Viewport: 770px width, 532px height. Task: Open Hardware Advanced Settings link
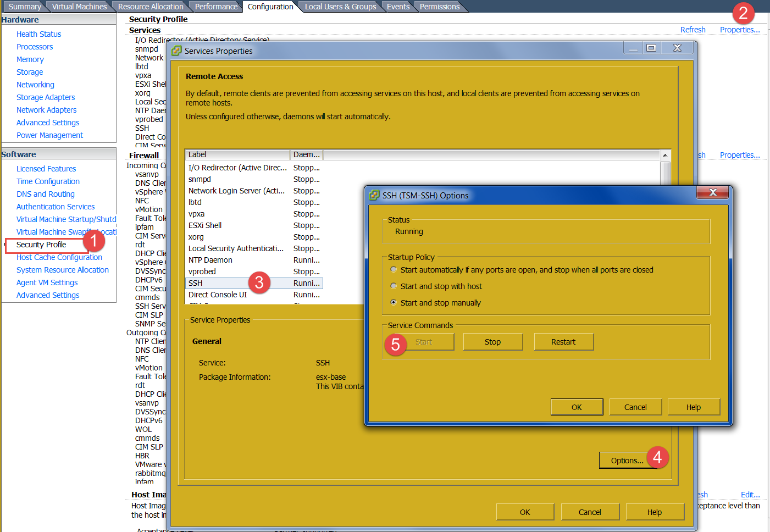tap(48, 123)
